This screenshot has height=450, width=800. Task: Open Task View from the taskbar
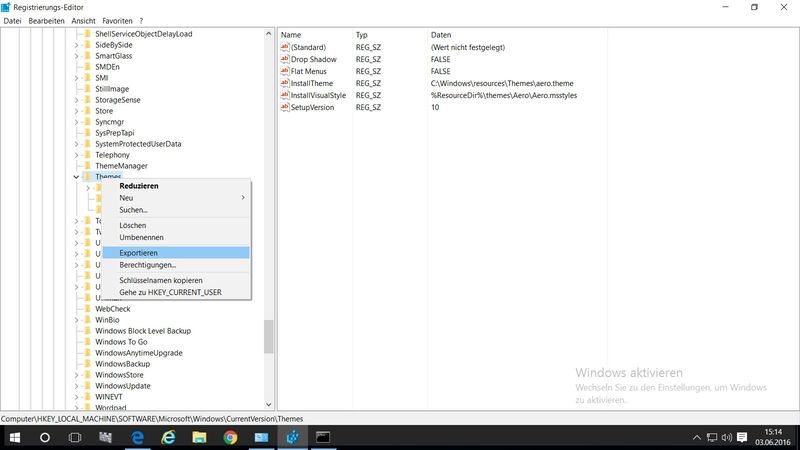75,437
